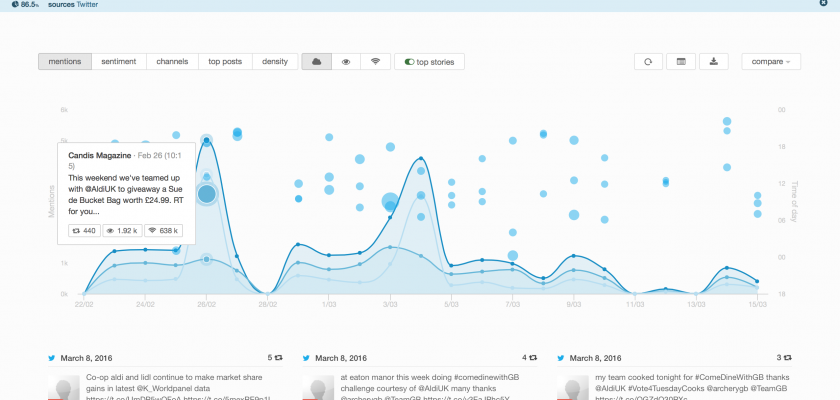Toggle the eye impressions view

[x=346, y=62]
